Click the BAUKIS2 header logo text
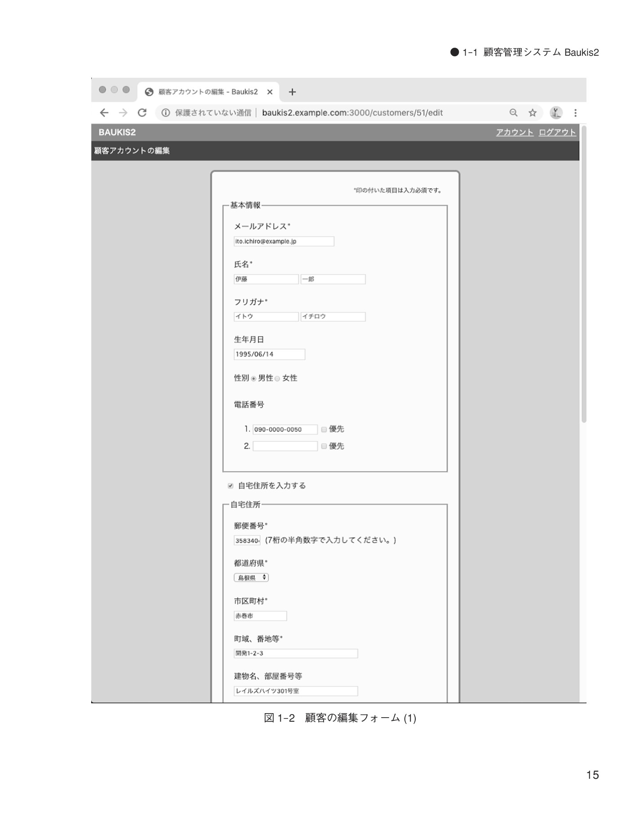This screenshot has height=821, width=644. click(x=117, y=132)
